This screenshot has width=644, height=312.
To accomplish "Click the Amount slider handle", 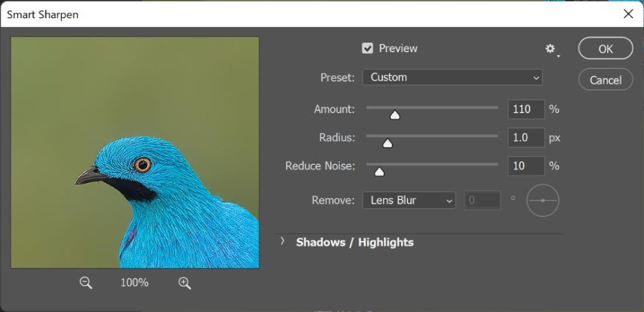I will tap(395, 115).
